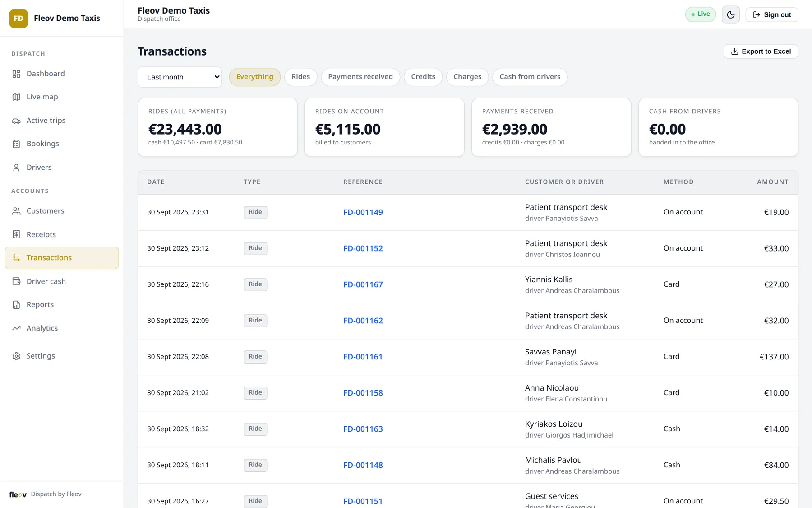Open reference FD-001148

coord(363,465)
